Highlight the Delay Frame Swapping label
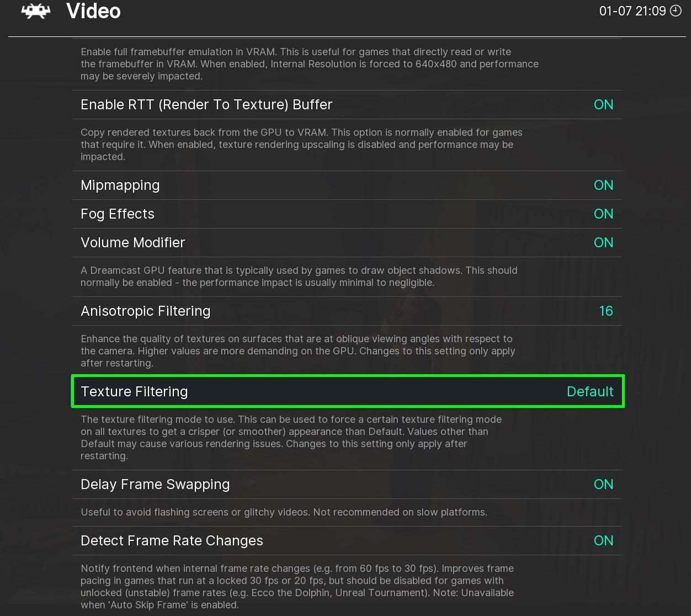The image size is (691, 616). tap(155, 485)
